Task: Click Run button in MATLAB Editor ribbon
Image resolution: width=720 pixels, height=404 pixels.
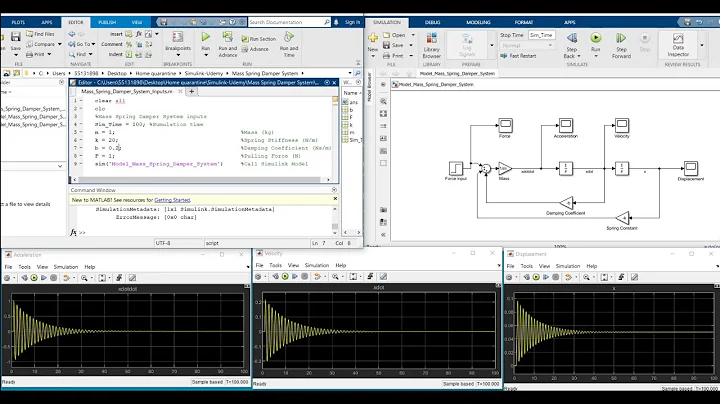Action: click(206, 37)
